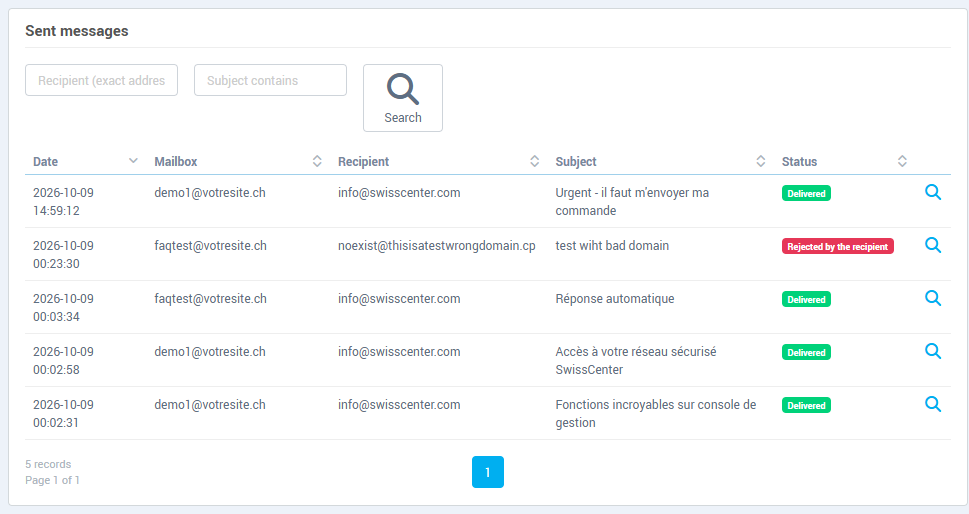Select date 2026-10-09 00:03:34
Viewport: 969px width, 514px height.
pos(63,308)
